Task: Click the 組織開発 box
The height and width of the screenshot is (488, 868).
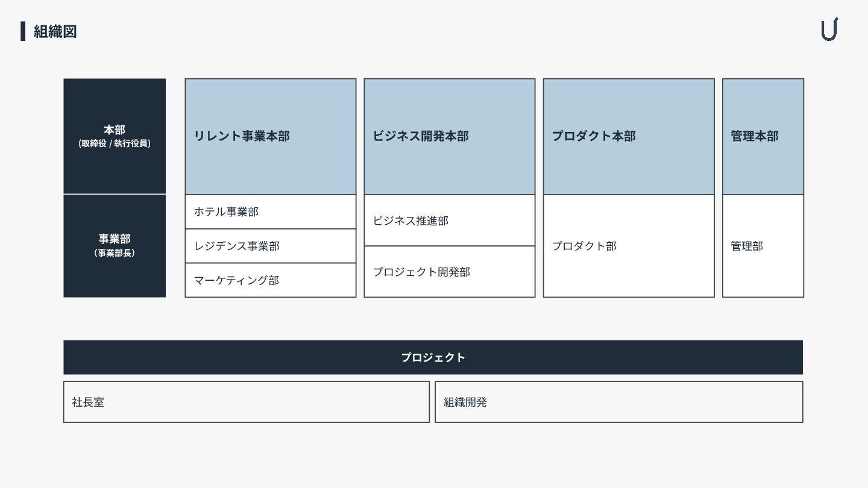Action: [x=618, y=402]
